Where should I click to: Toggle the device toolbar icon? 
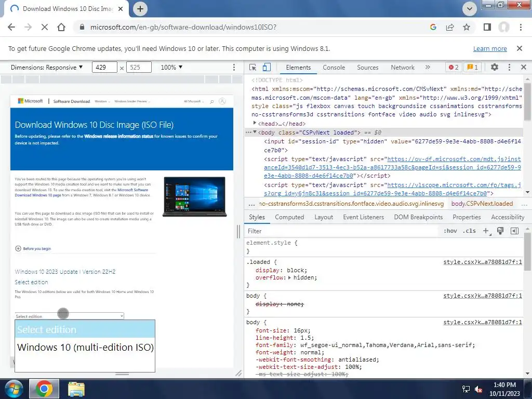pos(267,67)
